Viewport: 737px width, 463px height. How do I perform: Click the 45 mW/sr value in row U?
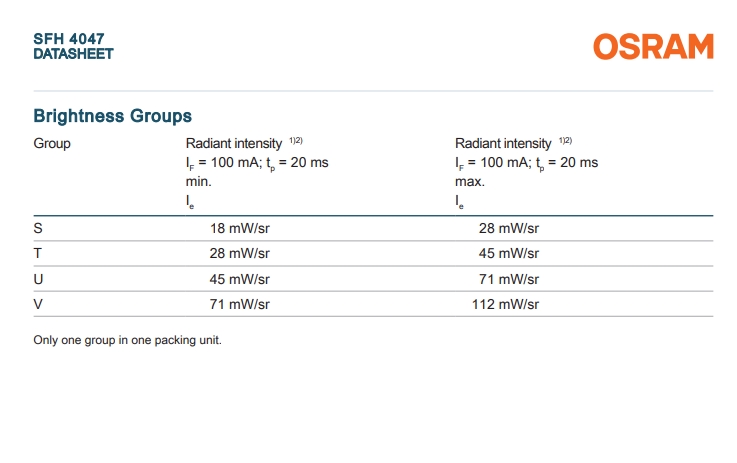pos(240,279)
